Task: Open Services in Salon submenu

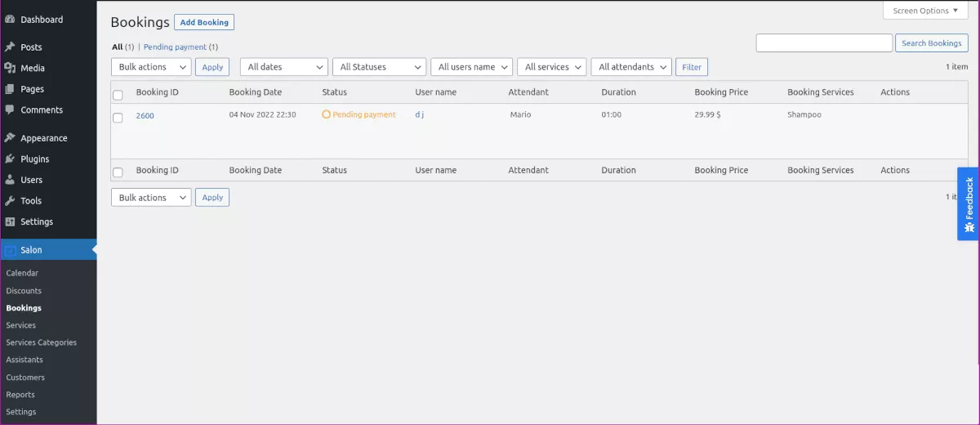Action: tap(21, 325)
